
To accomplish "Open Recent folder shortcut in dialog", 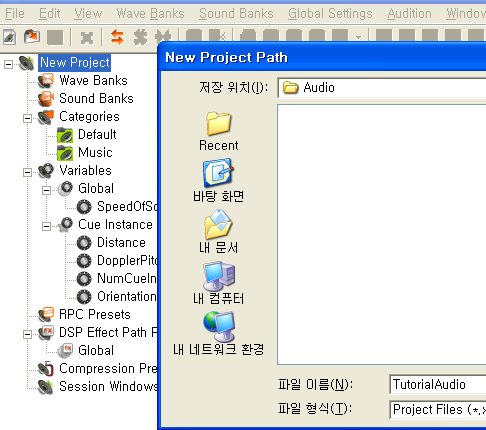I will pyautogui.click(x=218, y=131).
